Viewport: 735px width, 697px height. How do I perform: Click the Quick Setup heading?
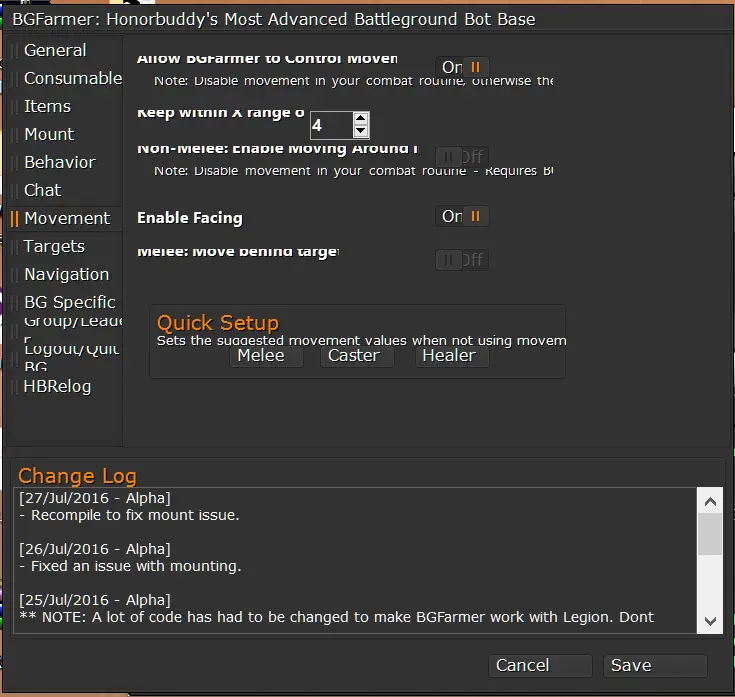(218, 323)
